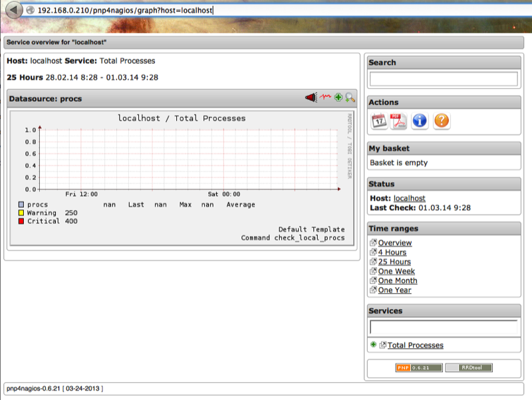Click the PNP 0.6.21 badge button

(418, 367)
